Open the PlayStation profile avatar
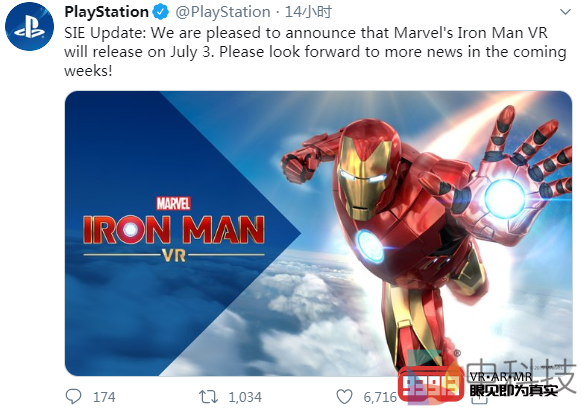This screenshot has width=581, height=412. point(29,26)
